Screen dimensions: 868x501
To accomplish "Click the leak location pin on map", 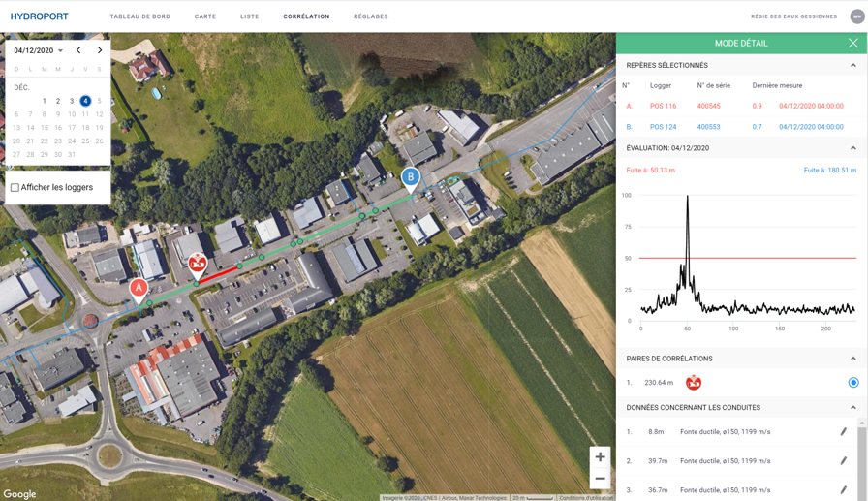I will [x=198, y=263].
